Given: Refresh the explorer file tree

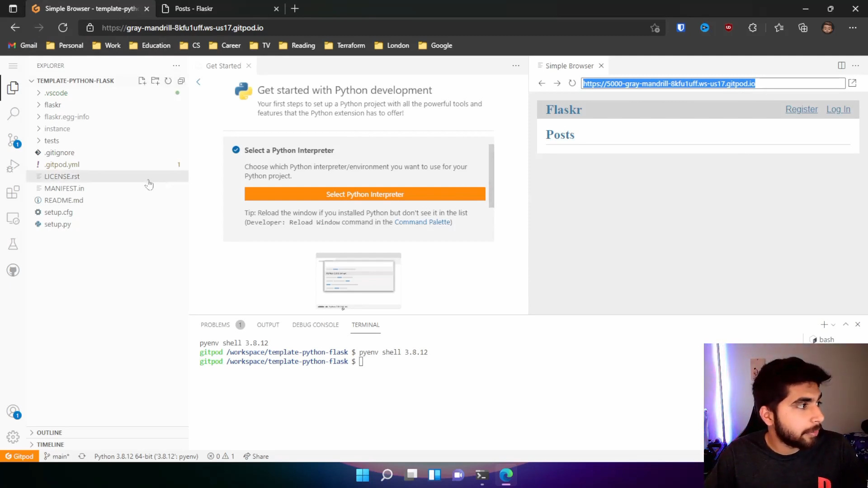Looking at the screenshot, I should pos(168,81).
